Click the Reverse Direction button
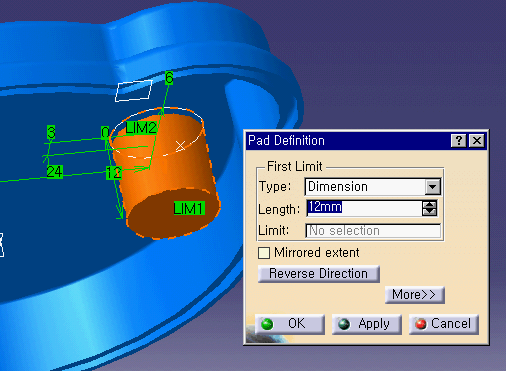 [x=319, y=274]
